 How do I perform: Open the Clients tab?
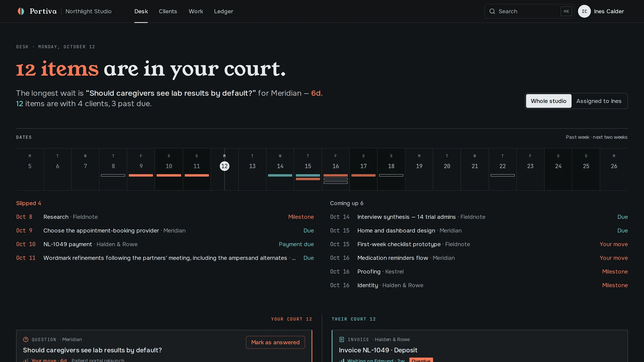click(x=168, y=11)
